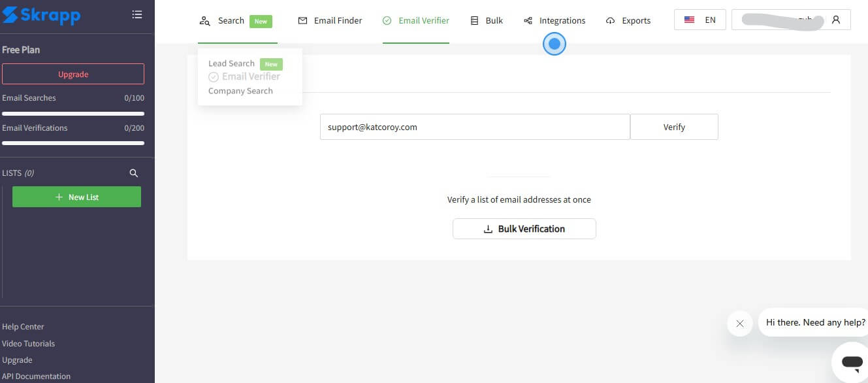Select the Email Verifier tab icon
The width and height of the screenshot is (868, 383).
[387, 20]
